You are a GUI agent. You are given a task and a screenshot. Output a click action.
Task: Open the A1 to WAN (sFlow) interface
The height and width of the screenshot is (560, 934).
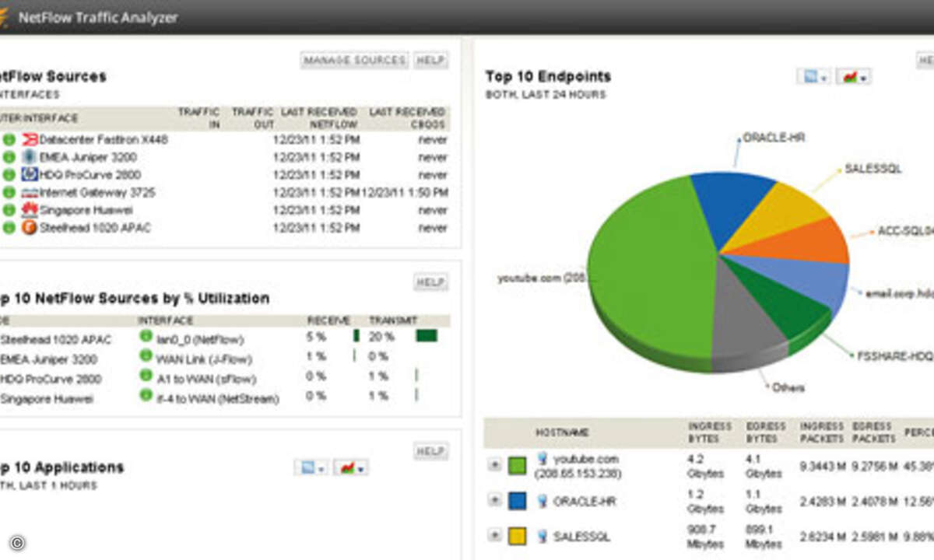206,379
